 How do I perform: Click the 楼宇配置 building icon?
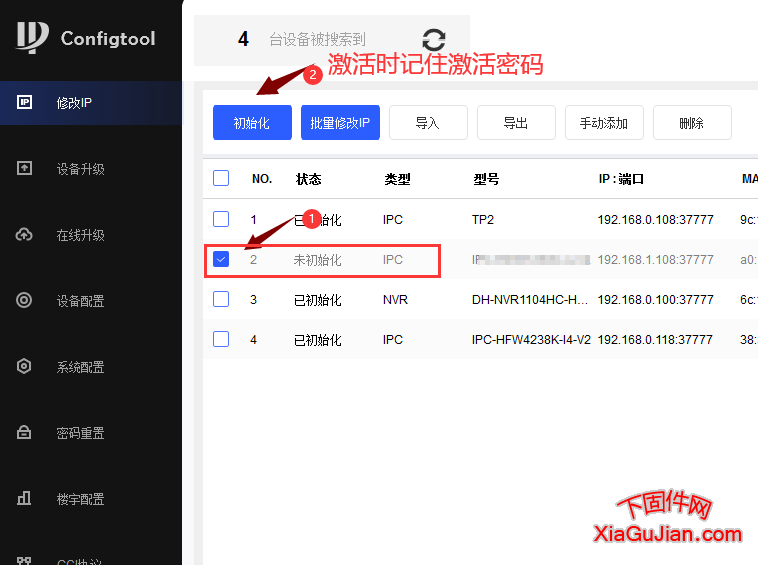coord(24,498)
